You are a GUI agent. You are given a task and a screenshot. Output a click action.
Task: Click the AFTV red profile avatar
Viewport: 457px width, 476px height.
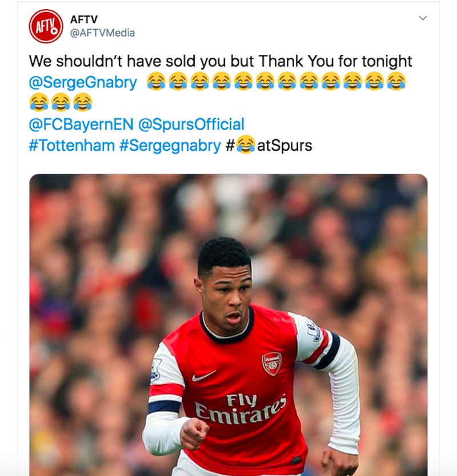tap(46, 26)
